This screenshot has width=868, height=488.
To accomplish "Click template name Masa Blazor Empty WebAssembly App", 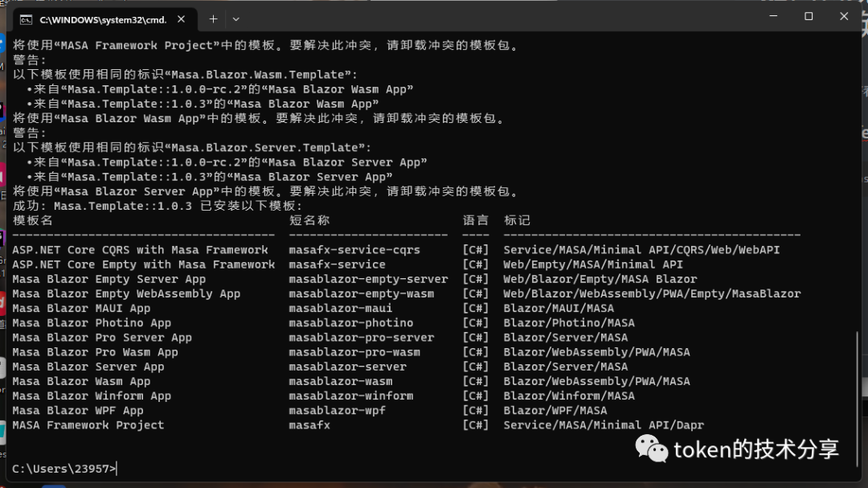I will 126,293.
